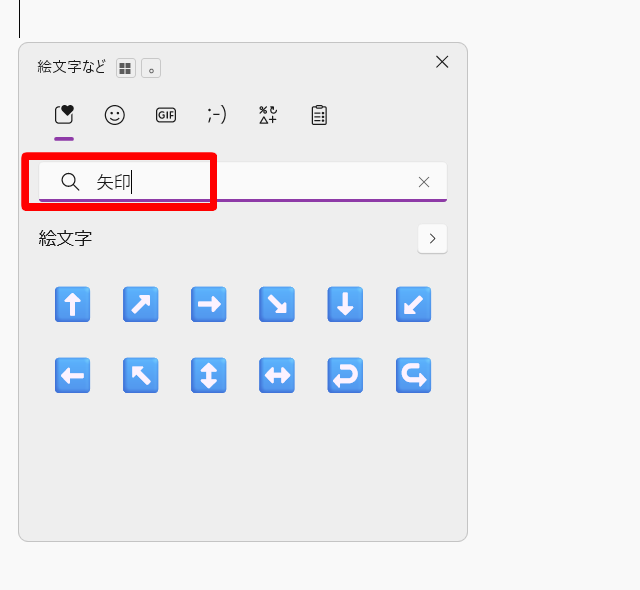Pick the curved right return arrow emoji
The image size is (640, 590).
pos(413,375)
